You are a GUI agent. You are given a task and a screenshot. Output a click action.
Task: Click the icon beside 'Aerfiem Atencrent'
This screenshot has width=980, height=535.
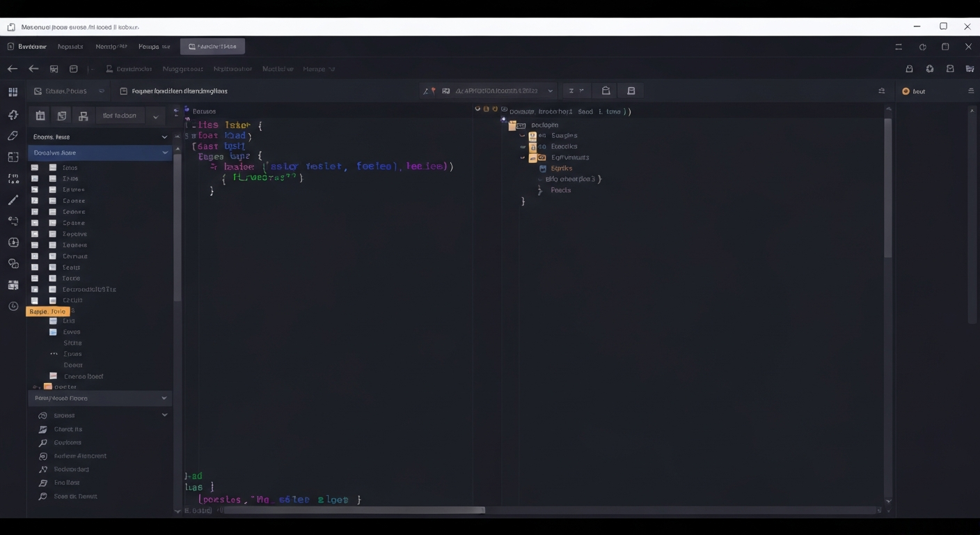coord(42,456)
